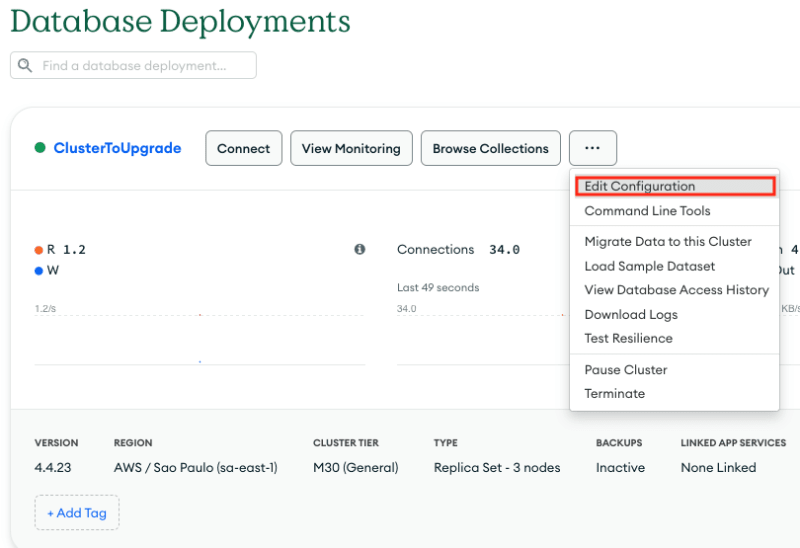Choose Command Line Tools menu entry
The image size is (800, 548).
(647, 211)
